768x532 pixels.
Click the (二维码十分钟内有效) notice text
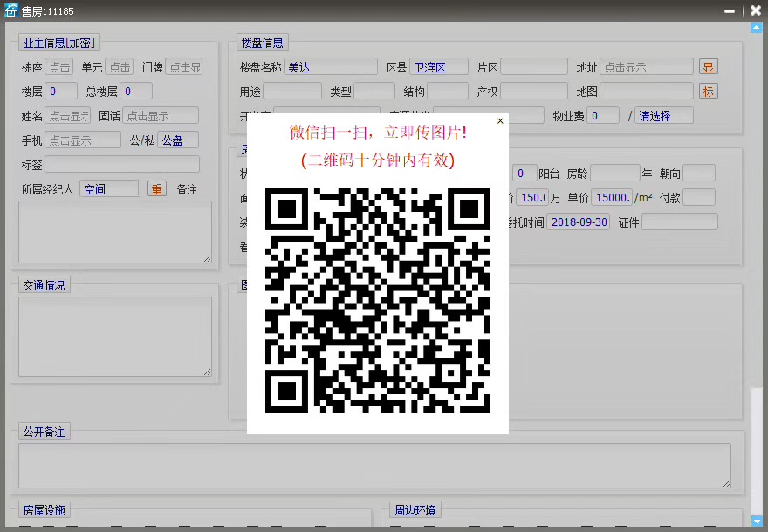(x=378, y=160)
